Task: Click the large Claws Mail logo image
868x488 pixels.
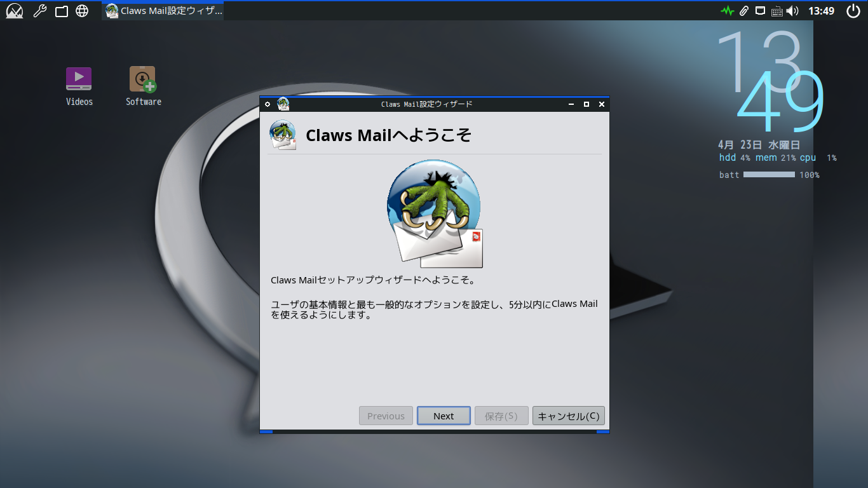Action: point(435,213)
